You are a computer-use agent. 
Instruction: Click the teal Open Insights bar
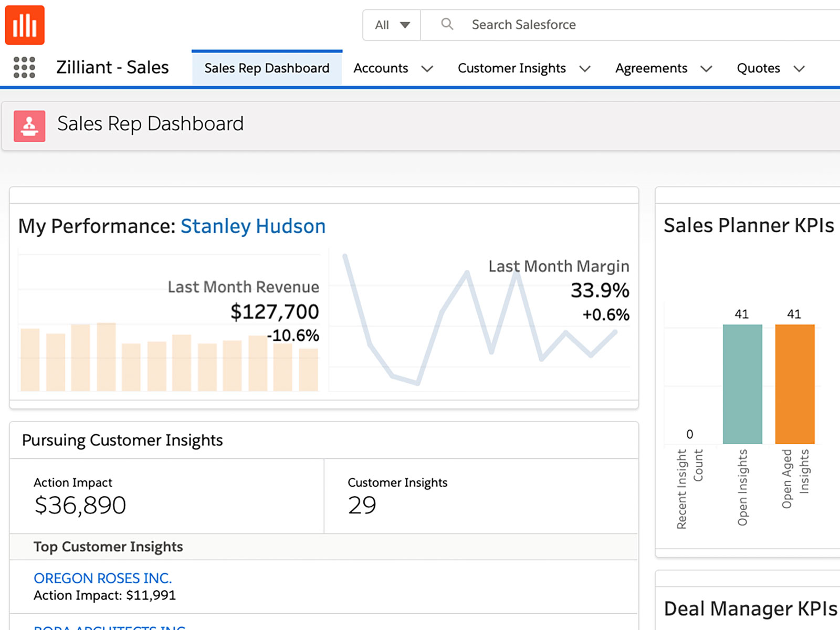tap(742, 384)
